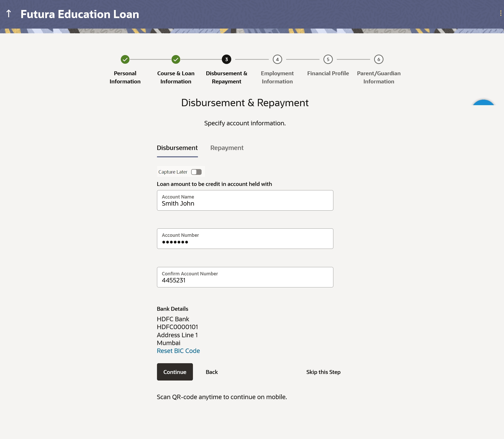
Task: Click the Reset BIC Code link
Action: click(x=178, y=351)
